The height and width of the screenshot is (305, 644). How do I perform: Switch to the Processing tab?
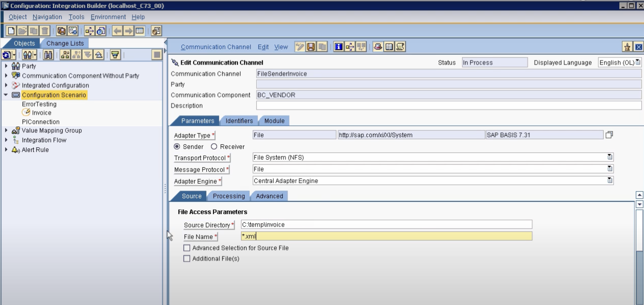(229, 196)
